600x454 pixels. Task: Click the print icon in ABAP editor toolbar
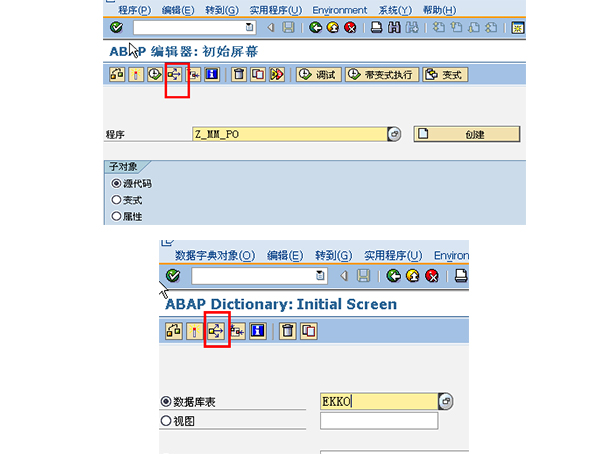(377, 28)
